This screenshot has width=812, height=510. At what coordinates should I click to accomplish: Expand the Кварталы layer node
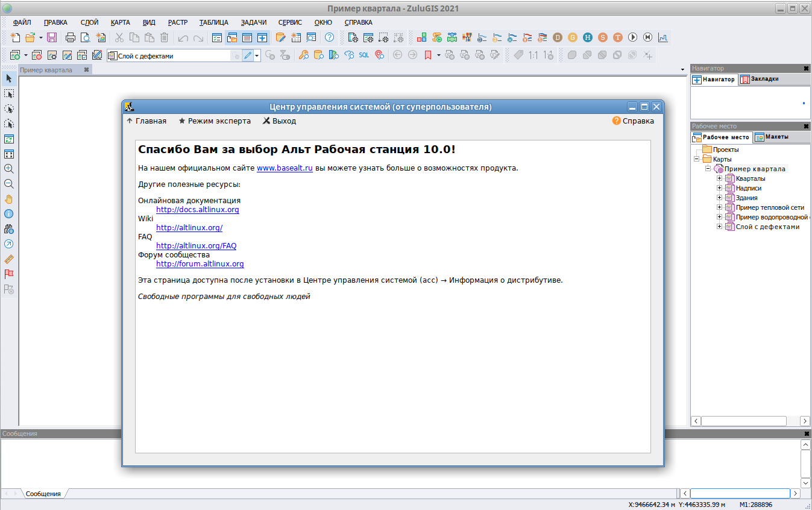[719, 178]
